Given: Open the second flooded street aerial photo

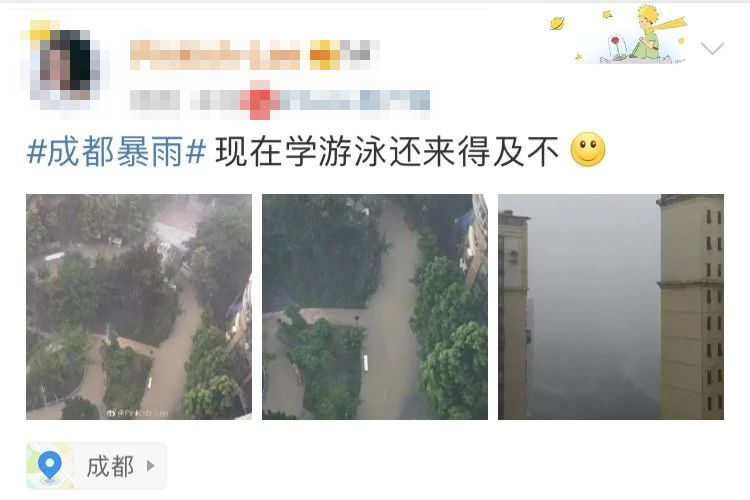Looking at the screenshot, I should tap(375, 307).
